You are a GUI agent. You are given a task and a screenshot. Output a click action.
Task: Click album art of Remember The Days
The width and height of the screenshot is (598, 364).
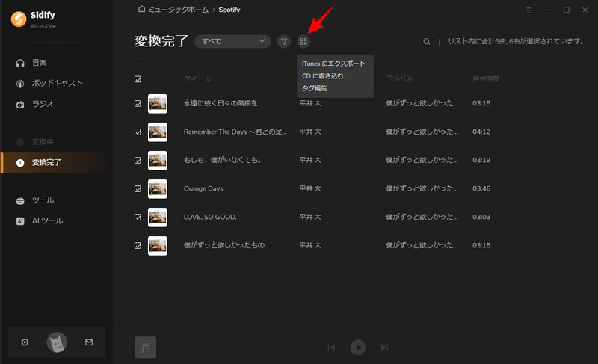click(x=158, y=132)
